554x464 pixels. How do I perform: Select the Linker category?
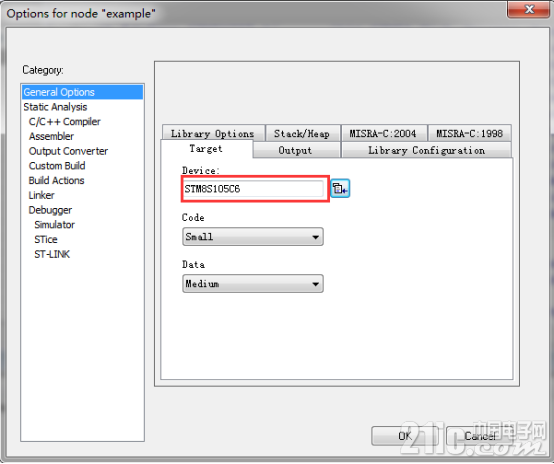(x=42, y=195)
